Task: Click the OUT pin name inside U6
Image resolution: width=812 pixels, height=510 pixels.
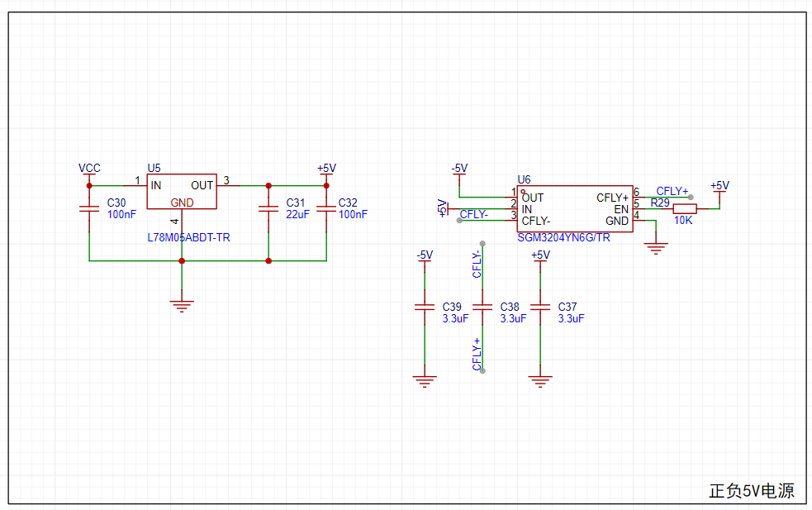Action: [x=532, y=198]
